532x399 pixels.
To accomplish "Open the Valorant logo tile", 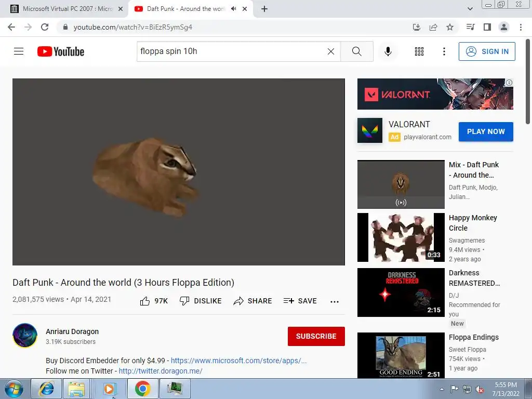I will [370, 130].
